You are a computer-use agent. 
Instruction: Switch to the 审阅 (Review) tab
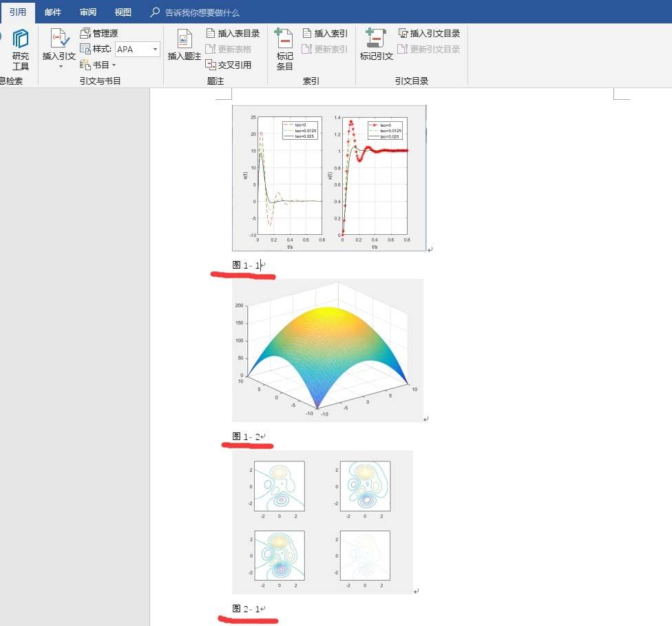(x=90, y=12)
